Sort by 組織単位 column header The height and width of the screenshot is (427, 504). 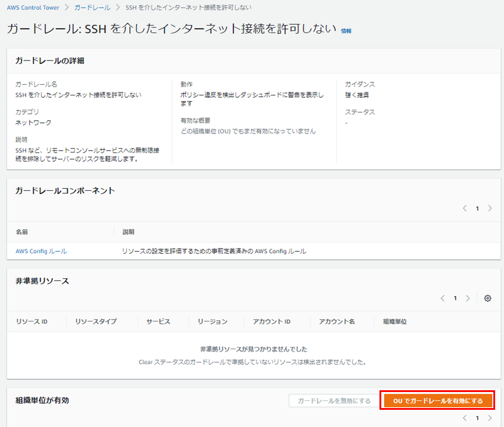click(x=395, y=321)
